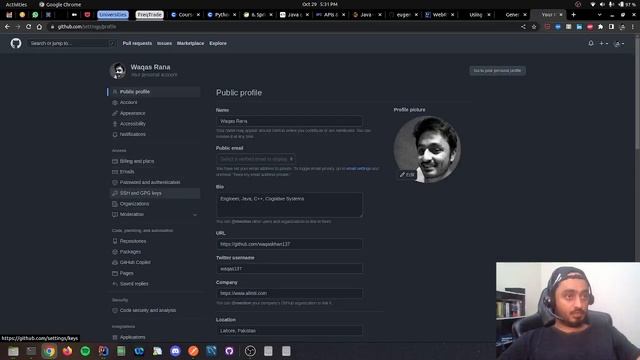Reload the page with refresh icon

coord(28,27)
